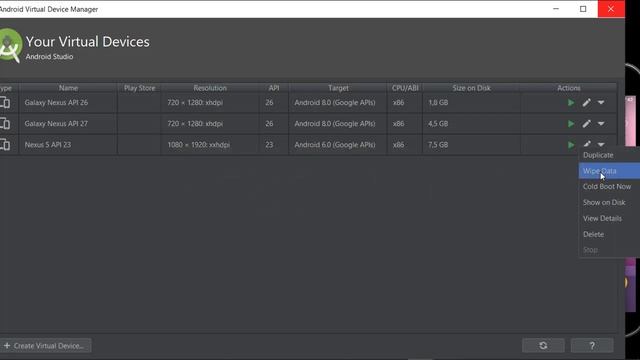Open actions dropdown for Galaxy Nexus API 26
Image resolution: width=640 pixels, height=360 pixels.
(601, 103)
